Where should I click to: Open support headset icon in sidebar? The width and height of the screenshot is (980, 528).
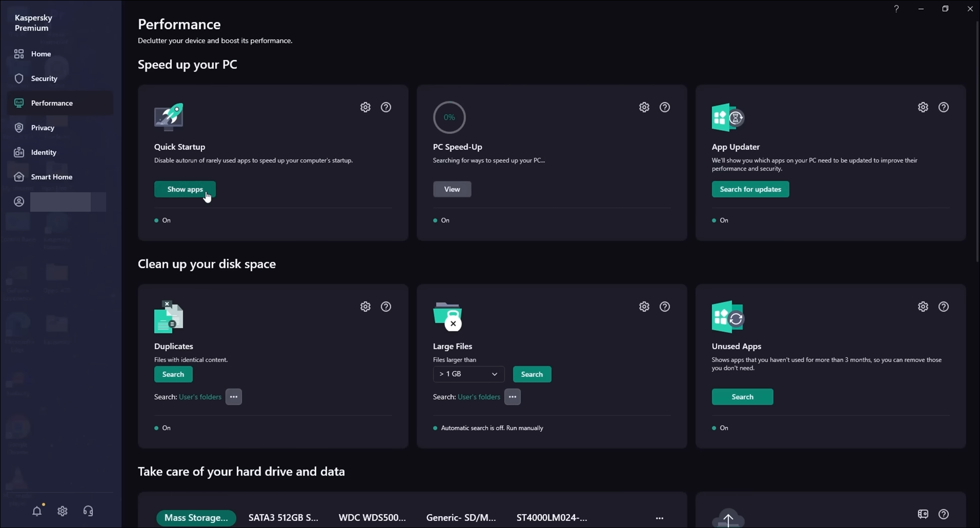pos(88,511)
